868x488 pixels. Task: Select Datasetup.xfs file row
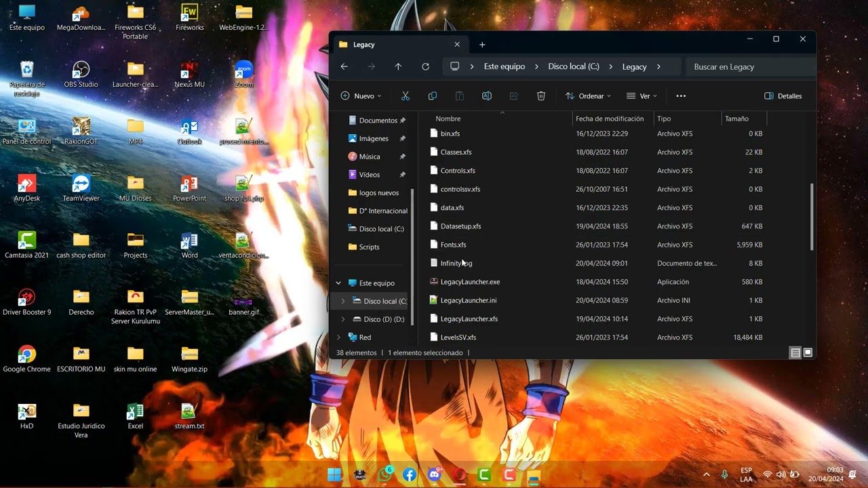tap(597, 226)
